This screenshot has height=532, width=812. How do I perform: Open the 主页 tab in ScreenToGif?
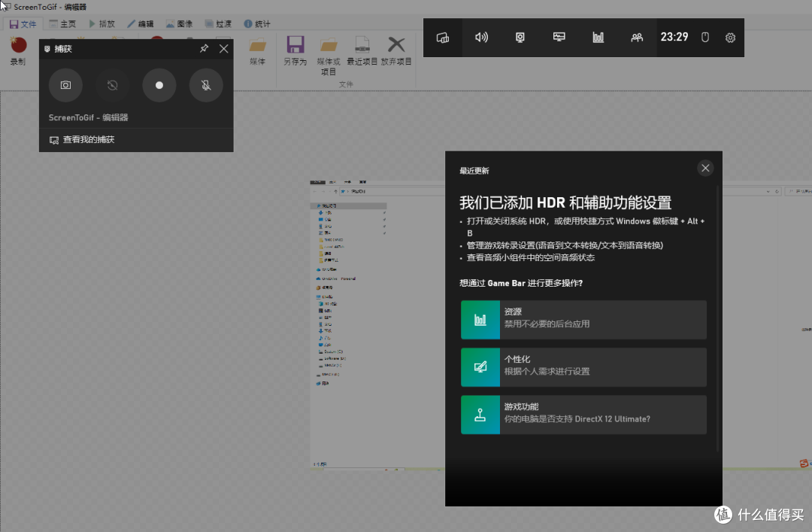click(62, 24)
